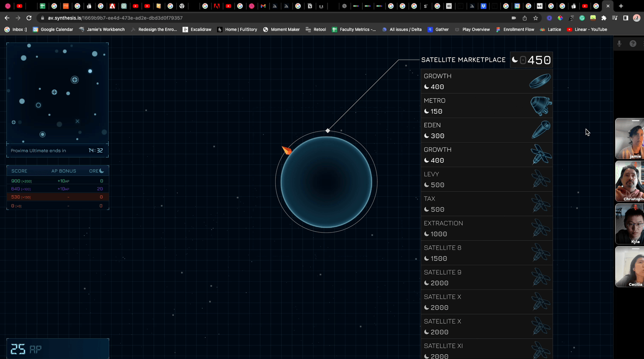
Task: Open the Retool bookmark
Action: (316, 29)
